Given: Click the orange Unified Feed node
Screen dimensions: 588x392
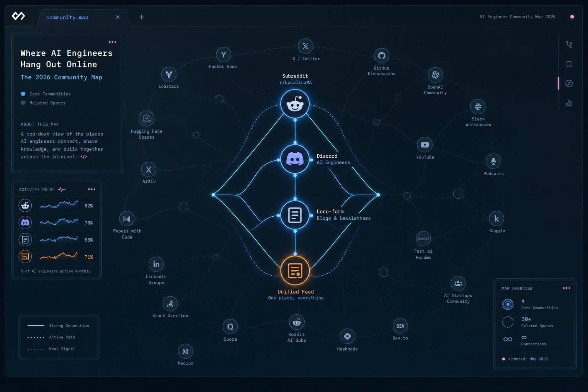Looking at the screenshot, I should pyautogui.click(x=295, y=271).
